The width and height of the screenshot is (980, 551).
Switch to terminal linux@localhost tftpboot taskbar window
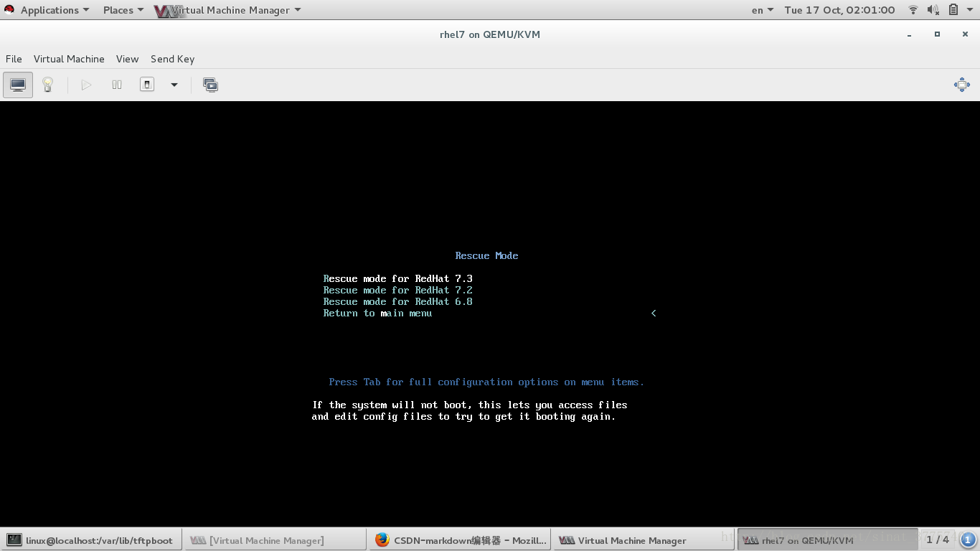click(91, 540)
